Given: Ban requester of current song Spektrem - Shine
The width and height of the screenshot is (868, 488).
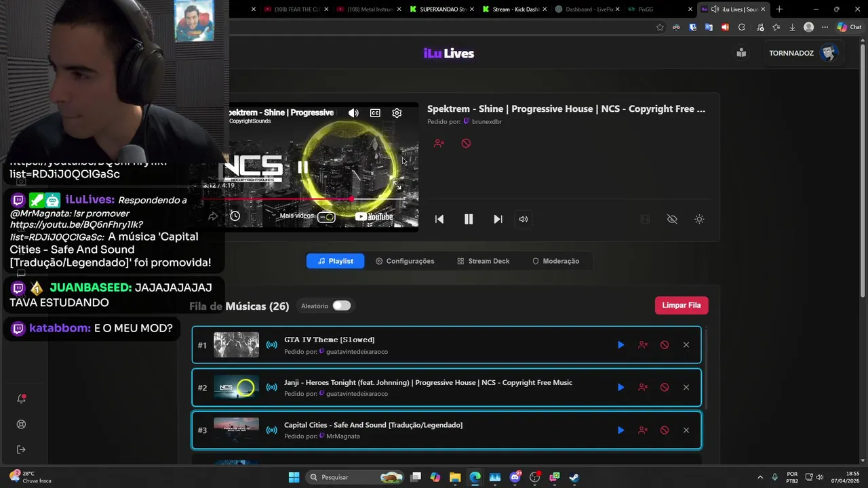Looking at the screenshot, I should point(439,143).
